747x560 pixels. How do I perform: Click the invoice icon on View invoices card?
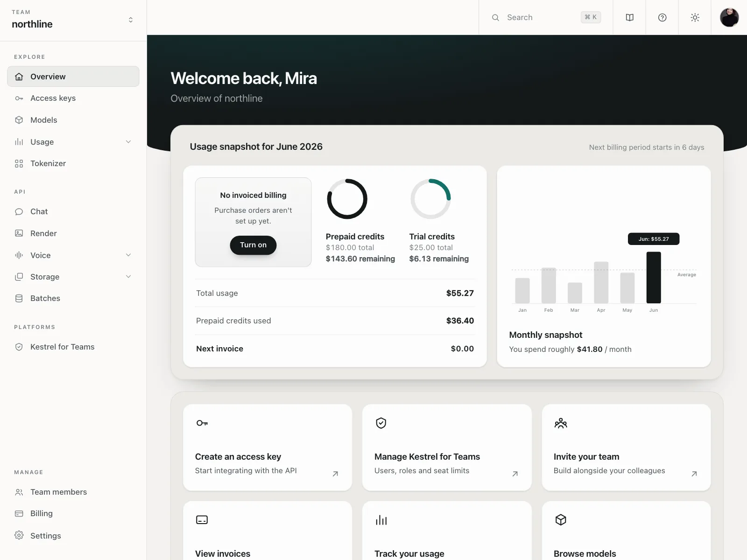coord(202,520)
